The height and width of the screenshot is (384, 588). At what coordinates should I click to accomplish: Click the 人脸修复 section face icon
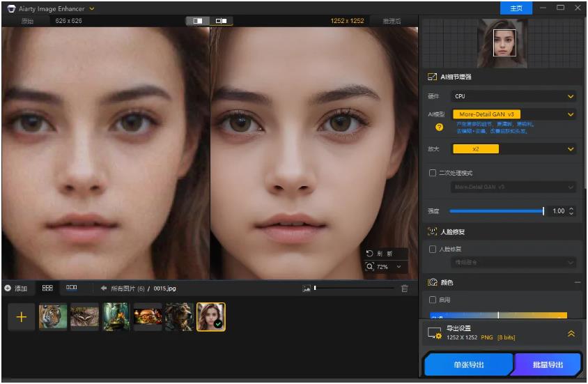tap(432, 231)
